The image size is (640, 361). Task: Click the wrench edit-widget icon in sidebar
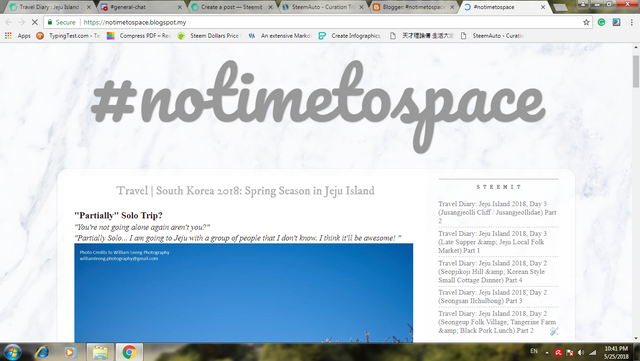(x=554, y=331)
